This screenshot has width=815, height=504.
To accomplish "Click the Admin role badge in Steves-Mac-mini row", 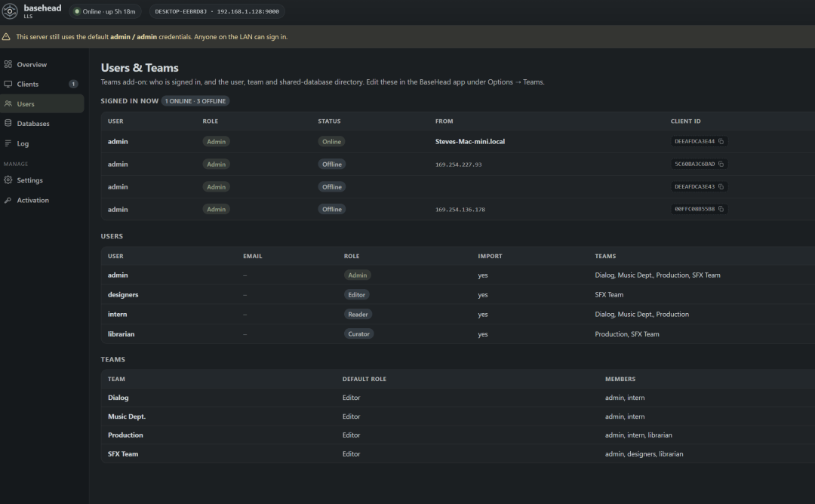I will click(217, 141).
